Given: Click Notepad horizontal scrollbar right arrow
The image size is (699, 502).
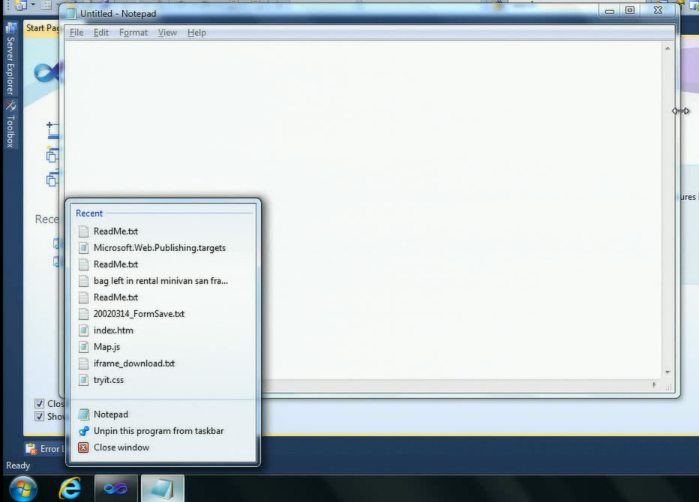Looking at the screenshot, I should 654,385.
